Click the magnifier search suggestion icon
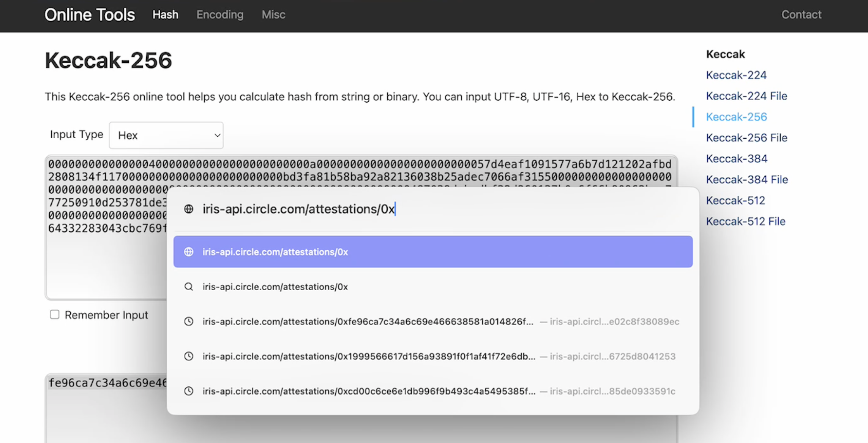This screenshot has height=443, width=868. point(189,287)
